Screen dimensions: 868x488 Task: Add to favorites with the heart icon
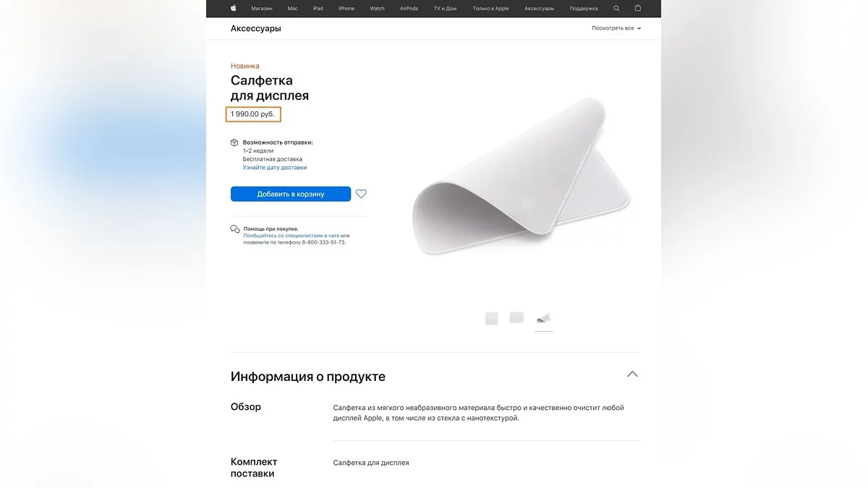pyautogui.click(x=361, y=194)
